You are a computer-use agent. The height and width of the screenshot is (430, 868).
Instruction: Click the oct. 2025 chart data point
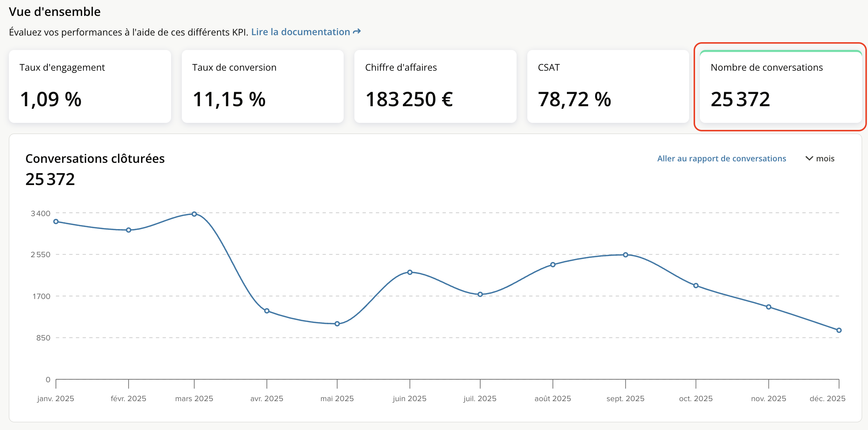click(696, 286)
